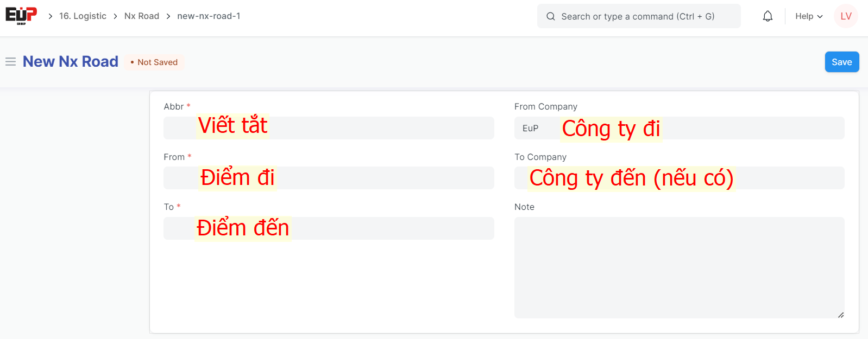Go to 16. Logistic breadcrumb
This screenshot has height=339, width=868.
(83, 16)
